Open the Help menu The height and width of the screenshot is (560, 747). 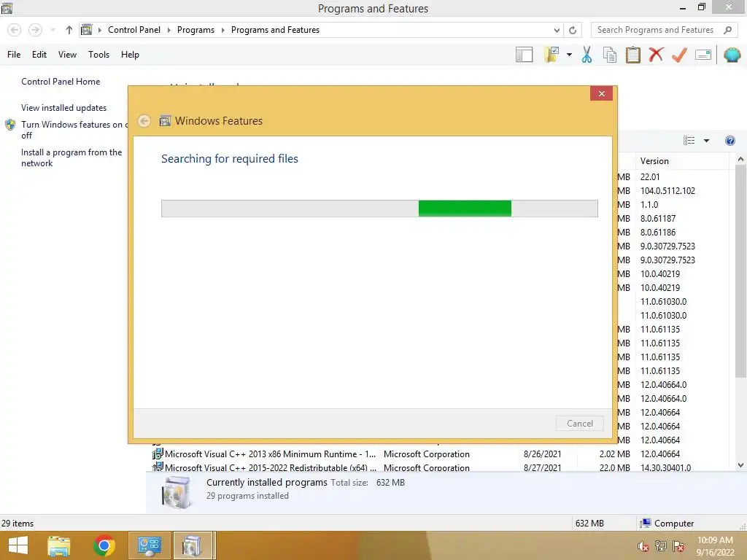tap(130, 54)
